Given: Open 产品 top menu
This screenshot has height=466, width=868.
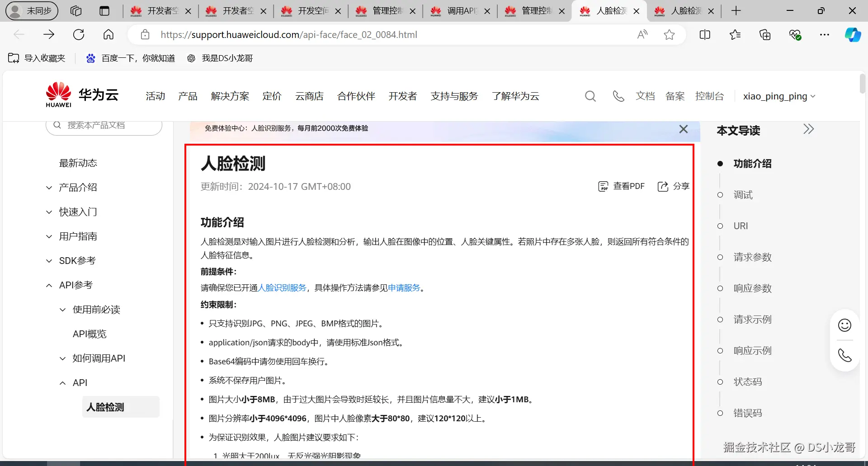Looking at the screenshot, I should [188, 96].
